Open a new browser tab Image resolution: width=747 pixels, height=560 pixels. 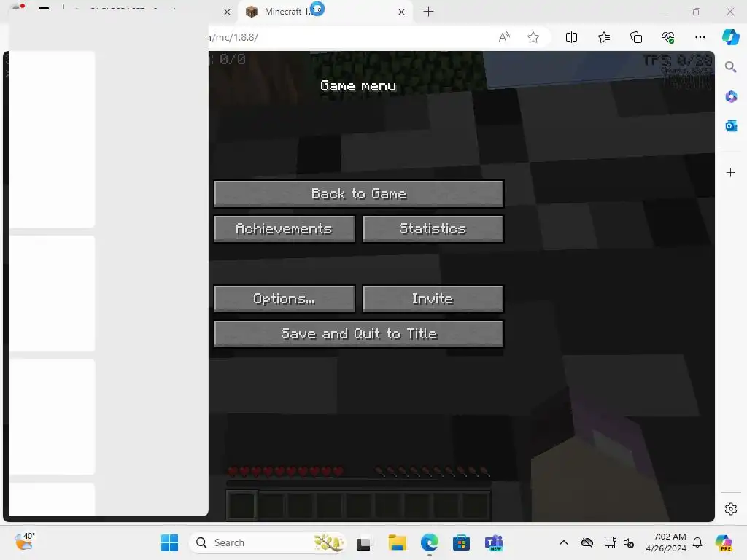[428, 12]
